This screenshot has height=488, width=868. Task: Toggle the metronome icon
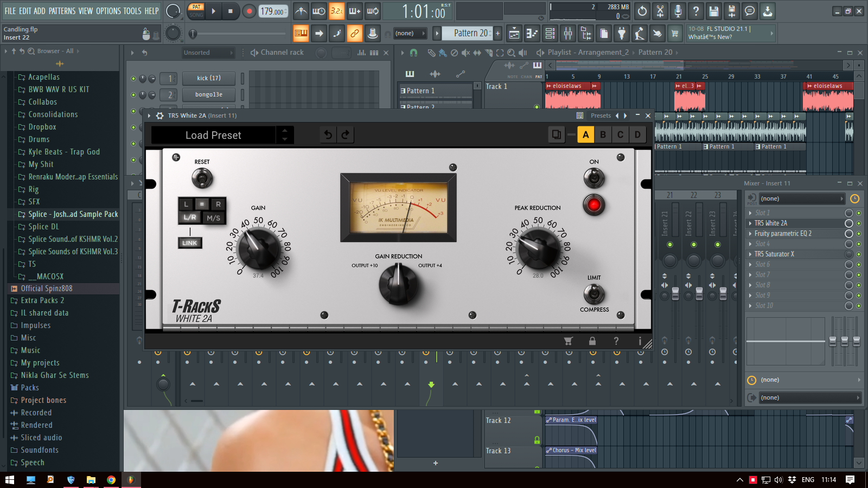(x=301, y=11)
